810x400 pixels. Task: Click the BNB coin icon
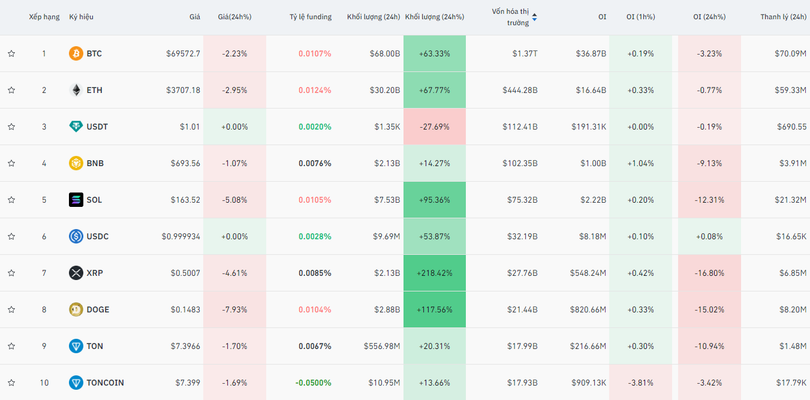tap(75, 163)
